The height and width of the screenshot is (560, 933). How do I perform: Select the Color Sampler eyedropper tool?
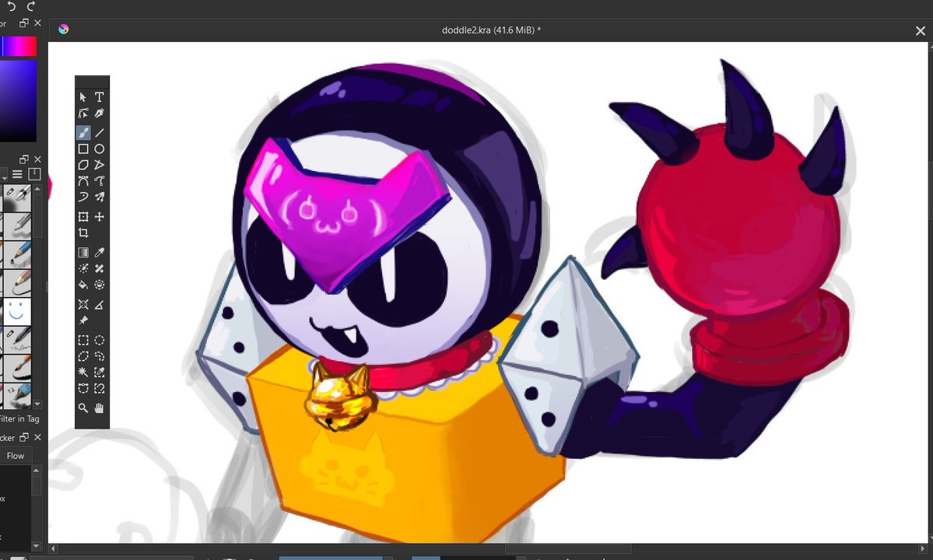pyautogui.click(x=100, y=252)
